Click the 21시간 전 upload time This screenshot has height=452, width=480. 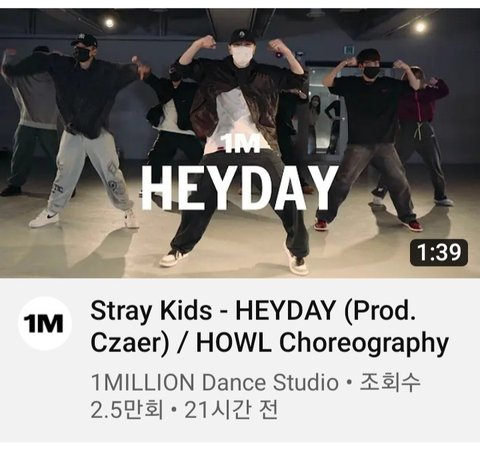click(x=231, y=410)
